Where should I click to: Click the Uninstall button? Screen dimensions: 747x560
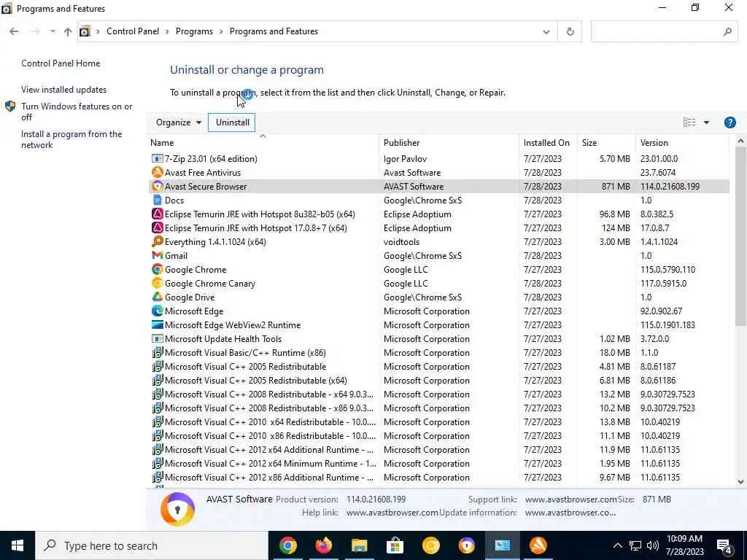click(x=232, y=122)
